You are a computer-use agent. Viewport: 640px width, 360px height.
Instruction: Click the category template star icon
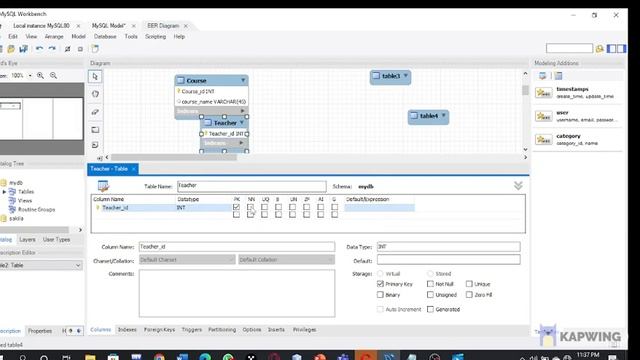pyautogui.click(x=543, y=140)
